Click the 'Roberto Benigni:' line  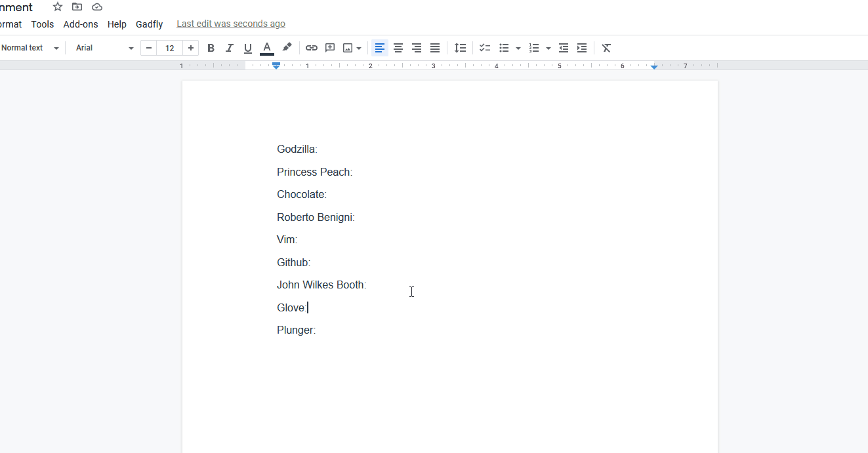click(316, 217)
